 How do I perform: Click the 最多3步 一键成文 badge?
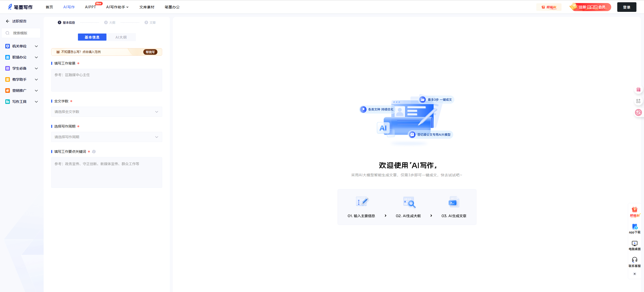coord(436,100)
